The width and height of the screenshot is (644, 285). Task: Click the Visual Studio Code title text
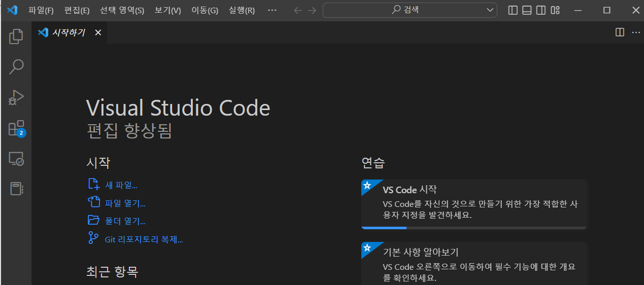click(178, 108)
